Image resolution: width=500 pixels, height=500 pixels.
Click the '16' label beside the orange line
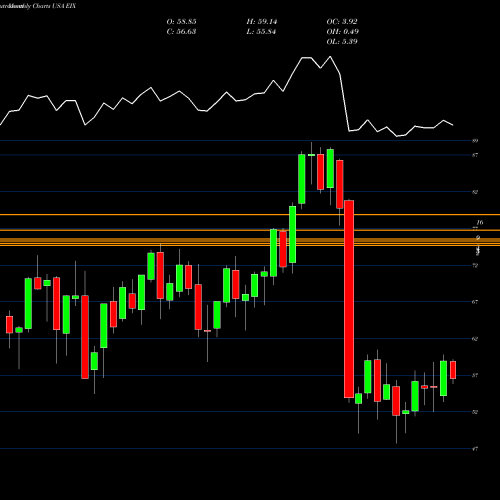480,222
